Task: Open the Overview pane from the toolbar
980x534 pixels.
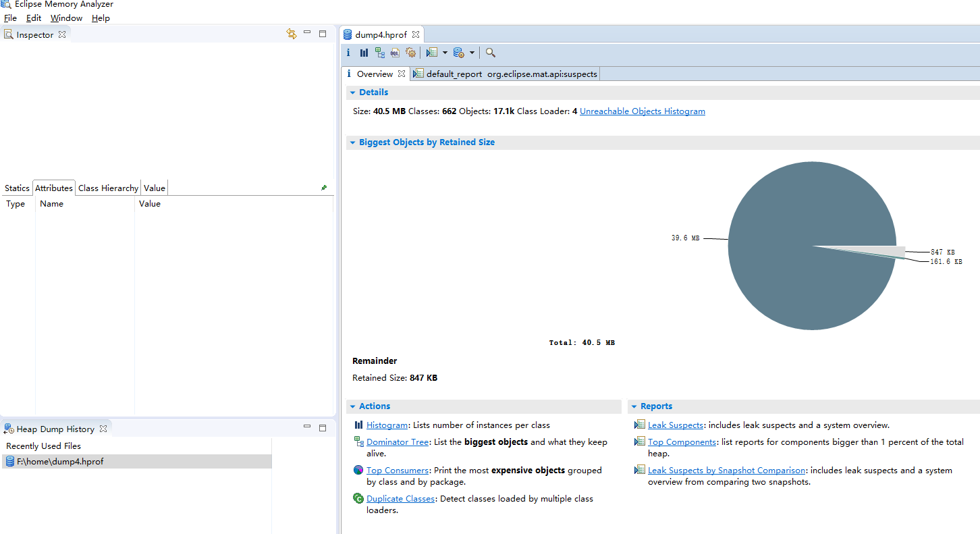Action: [x=348, y=53]
